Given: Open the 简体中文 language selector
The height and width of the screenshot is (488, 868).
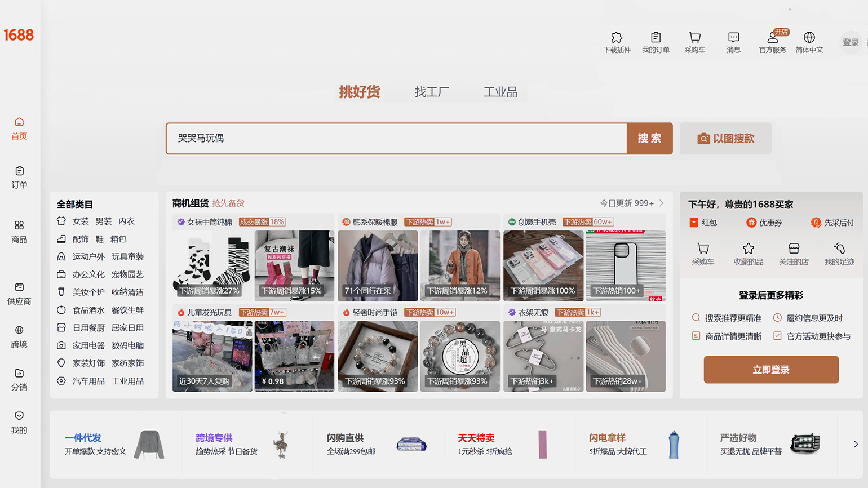Looking at the screenshot, I should point(809,38).
